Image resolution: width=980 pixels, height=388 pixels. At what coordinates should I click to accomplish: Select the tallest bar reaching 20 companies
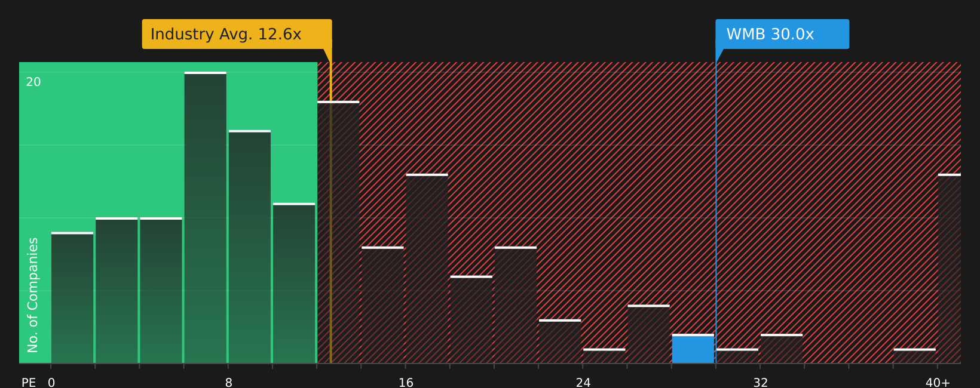[x=206, y=217]
